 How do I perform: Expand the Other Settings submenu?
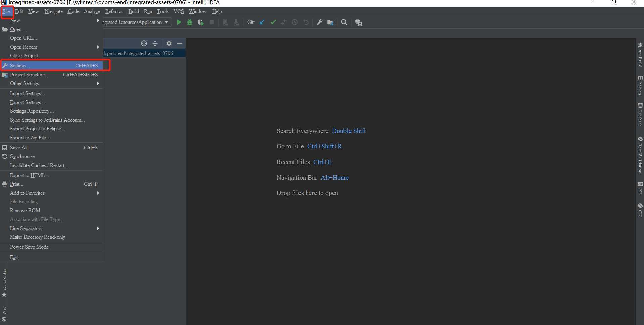51,83
